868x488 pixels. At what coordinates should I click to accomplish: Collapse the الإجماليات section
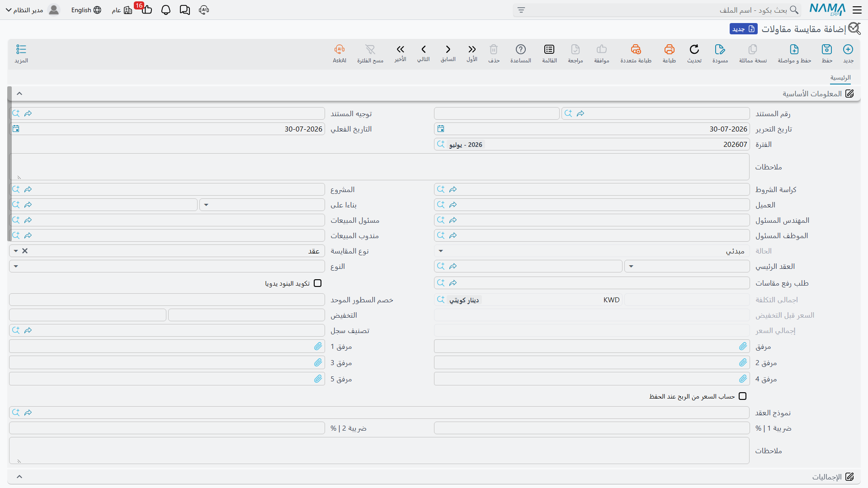[x=19, y=477]
